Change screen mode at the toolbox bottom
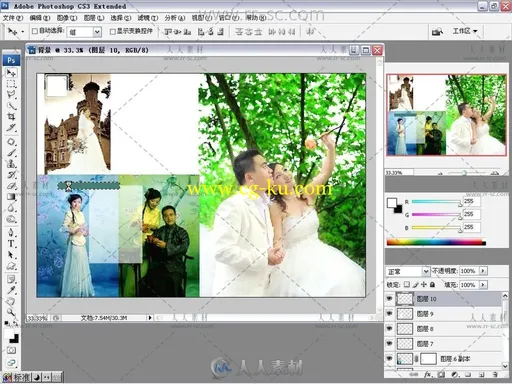This screenshot has width=512, height=384. [x=11, y=362]
